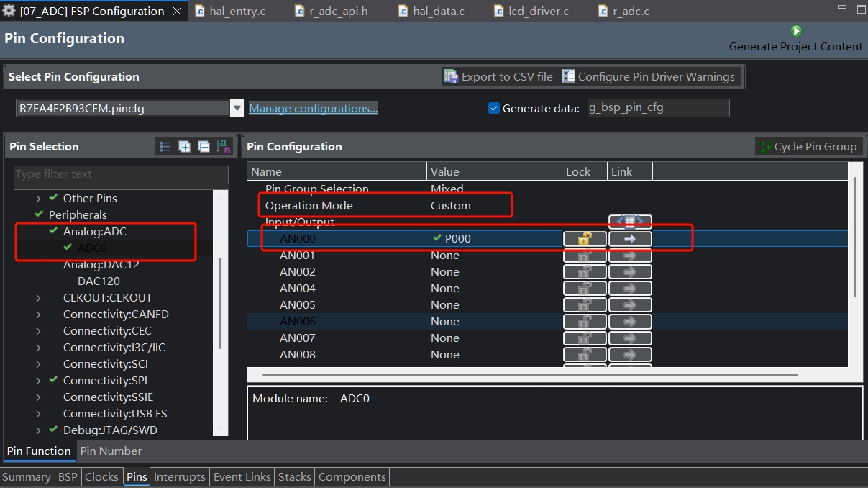Click the link arrow for AN000
The width and height of the screenshot is (868, 488).
[x=630, y=239]
